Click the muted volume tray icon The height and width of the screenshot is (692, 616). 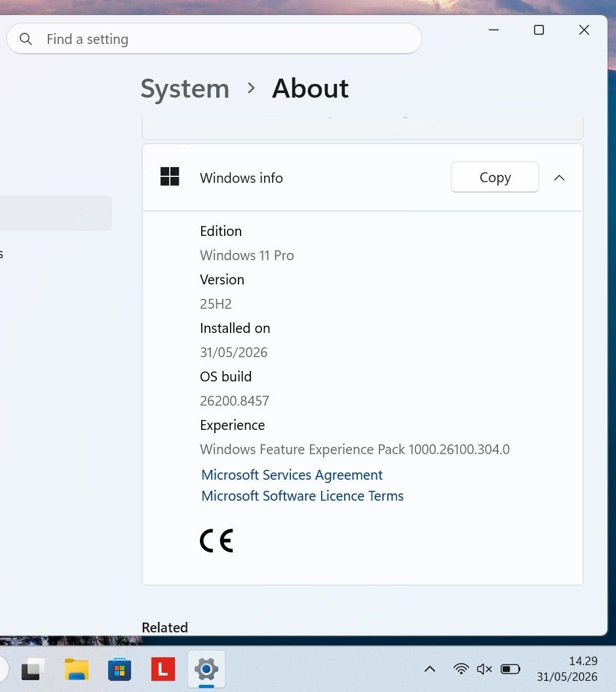484,669
